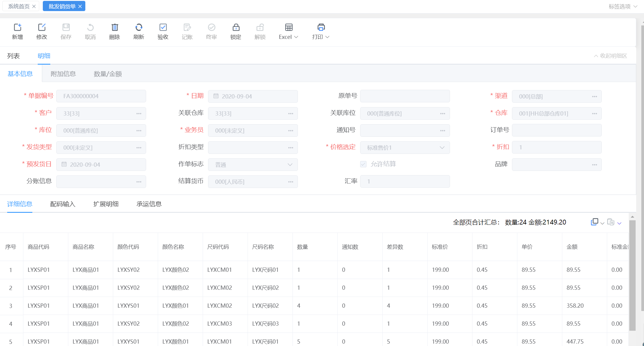Screen dimensions: 644x346
Task: Open the 日期 date picker calendar icon
Action: tap(216, 96)
